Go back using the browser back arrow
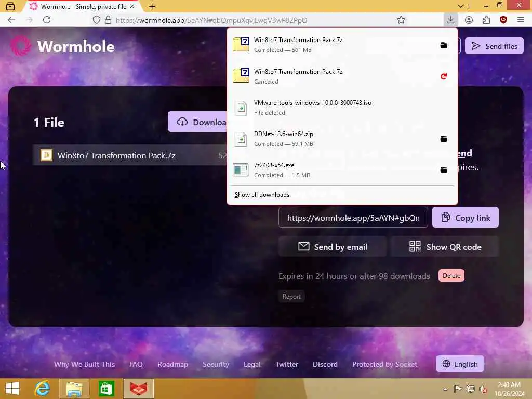The image size is (532, 399). click(x=11, y=20)
